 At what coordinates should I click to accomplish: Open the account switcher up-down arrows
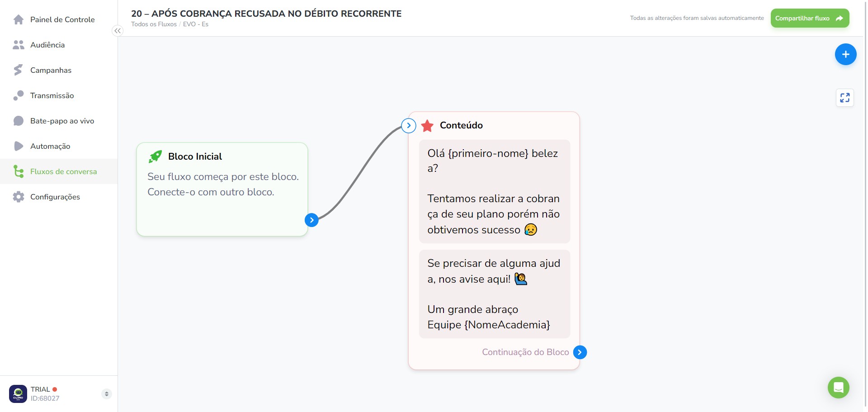coord(107,394)
